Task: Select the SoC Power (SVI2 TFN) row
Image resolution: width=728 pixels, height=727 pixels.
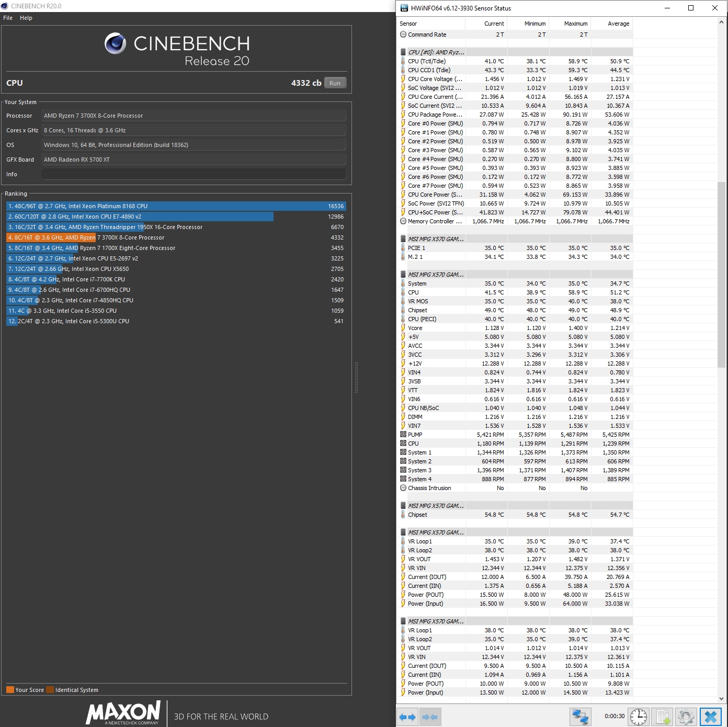Action: [515, 203]
